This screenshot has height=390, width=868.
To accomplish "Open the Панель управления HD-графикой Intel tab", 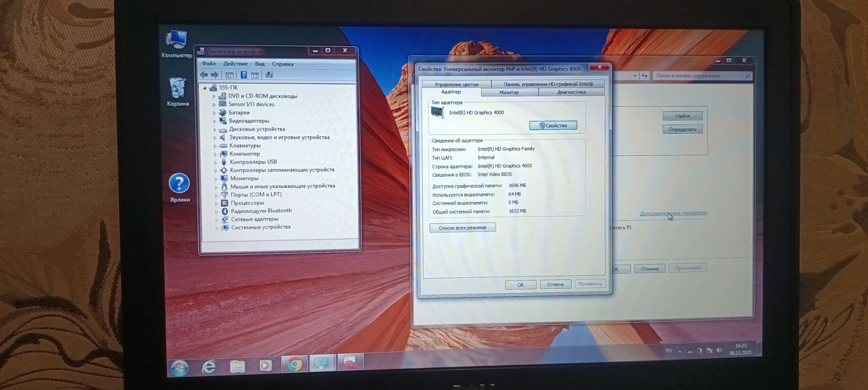I will tap(548, 84).
